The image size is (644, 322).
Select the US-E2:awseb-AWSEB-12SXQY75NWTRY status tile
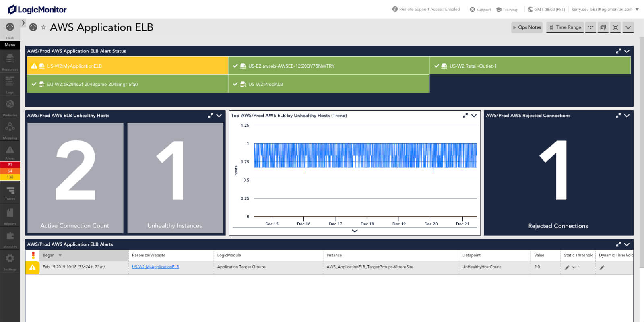click(x=329, y=66)
